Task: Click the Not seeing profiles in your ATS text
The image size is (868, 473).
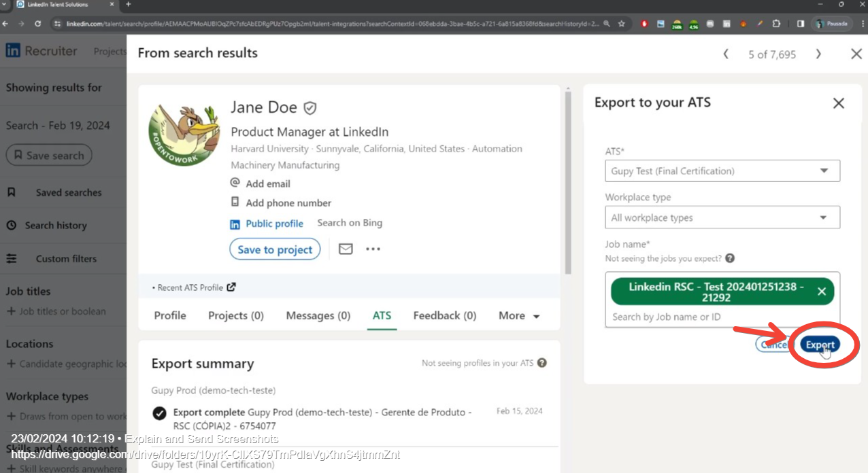Action: point(478,363)
